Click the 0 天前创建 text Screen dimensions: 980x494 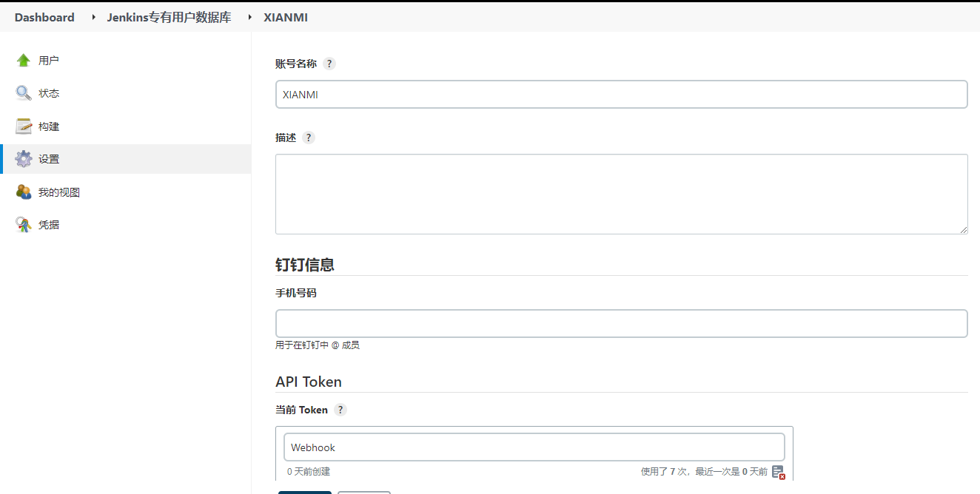coord(309,472)
